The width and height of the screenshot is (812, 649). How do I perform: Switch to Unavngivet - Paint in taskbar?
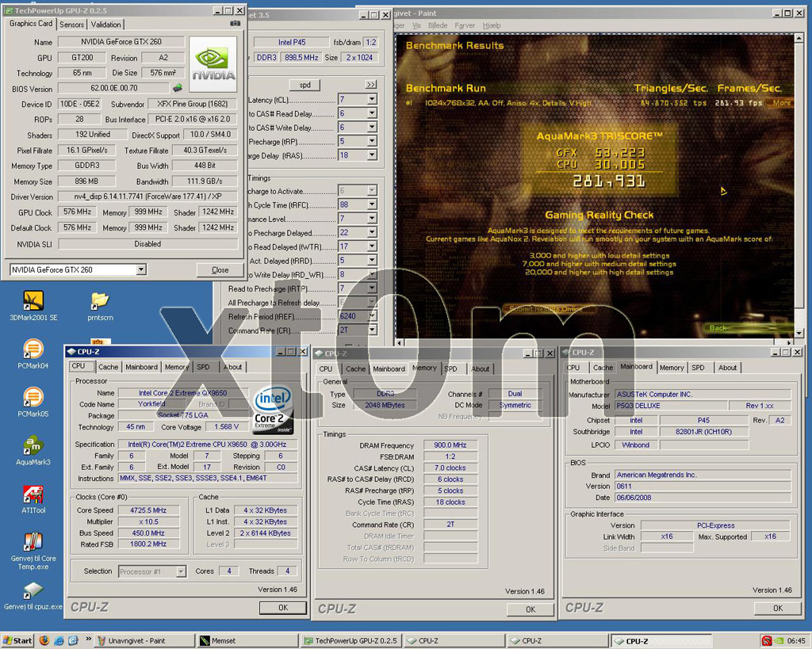point(144,641)
